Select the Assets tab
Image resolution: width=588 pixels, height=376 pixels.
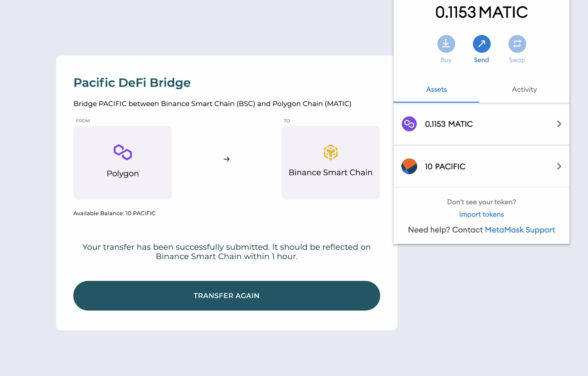pyautogui.click(x=436, y=90)
